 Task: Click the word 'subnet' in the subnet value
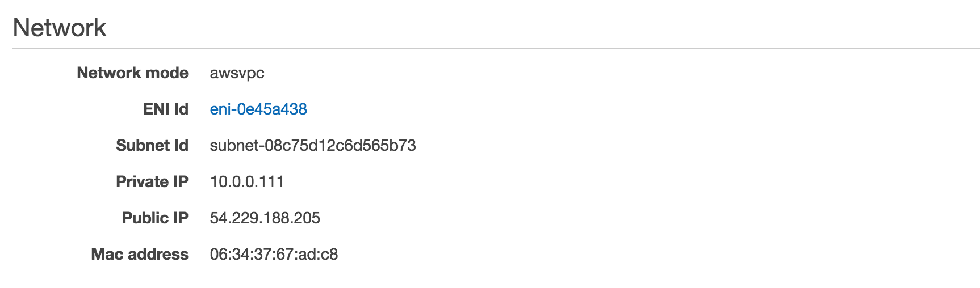tap(234, 145)
